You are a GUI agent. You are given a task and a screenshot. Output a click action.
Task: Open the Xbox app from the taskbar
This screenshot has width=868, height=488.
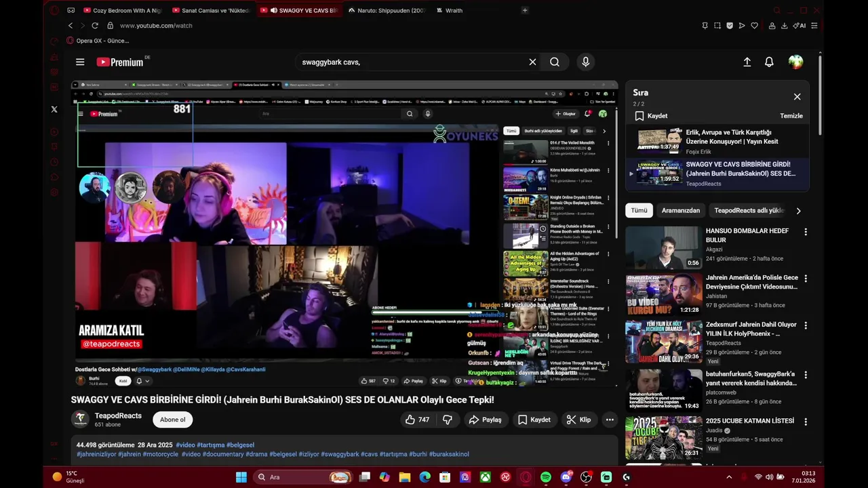point(486,477)
